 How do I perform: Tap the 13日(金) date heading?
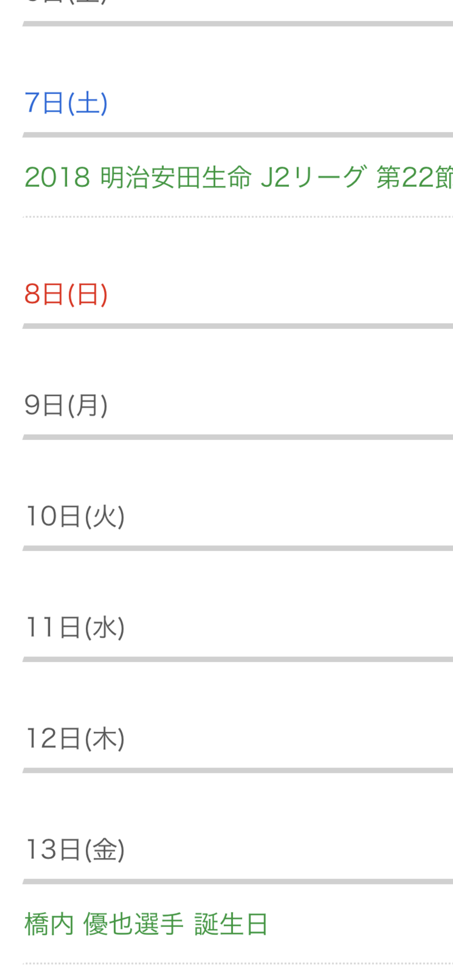75,849
